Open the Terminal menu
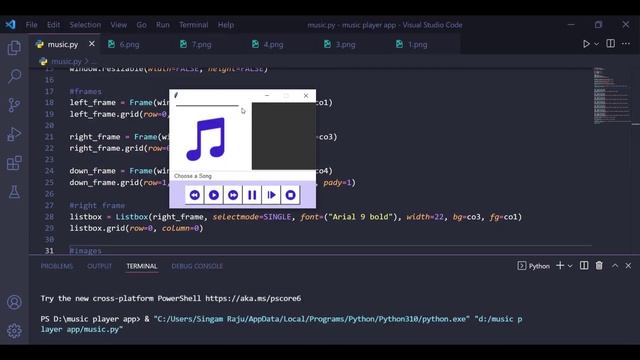This screenshot has width=640, height=360. coord(193,25)
